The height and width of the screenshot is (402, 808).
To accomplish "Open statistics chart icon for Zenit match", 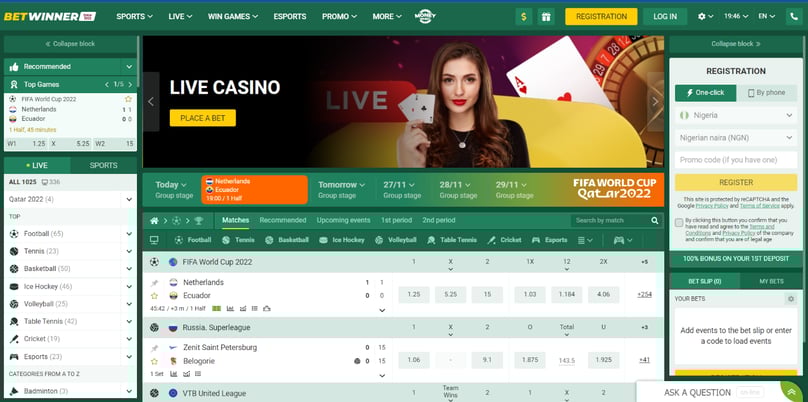I will pyautogui.click(x=174, y=374).
